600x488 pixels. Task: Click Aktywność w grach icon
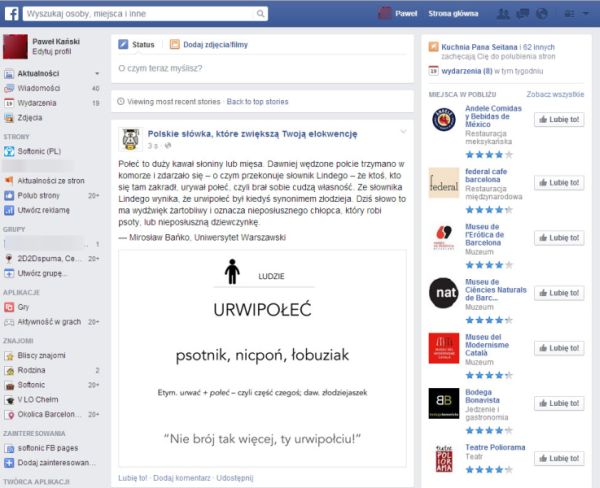click(x=9, y=322)
